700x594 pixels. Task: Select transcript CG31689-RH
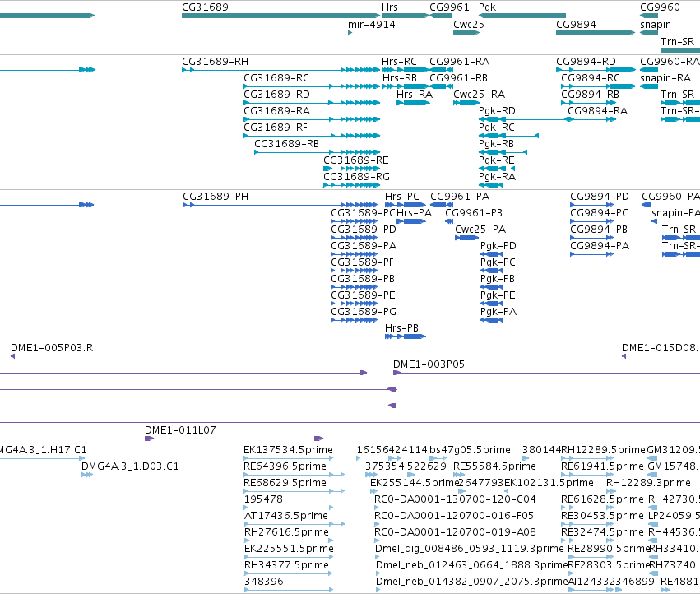point(280,70)
